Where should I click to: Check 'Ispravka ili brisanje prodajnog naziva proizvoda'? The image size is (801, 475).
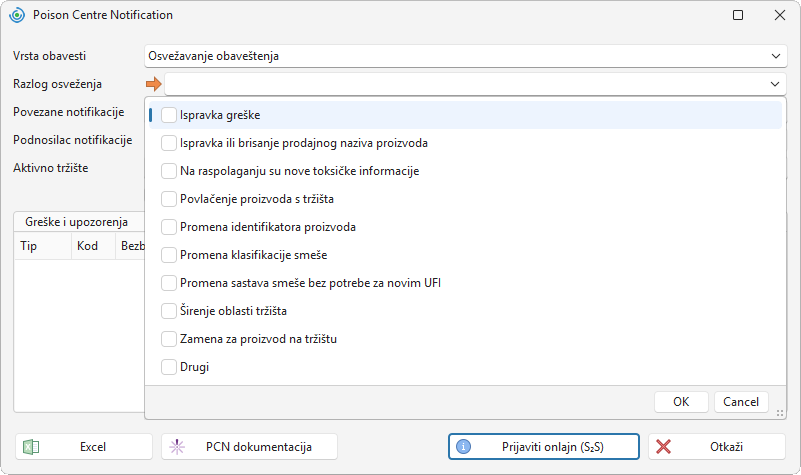click(x=169, y=143)
